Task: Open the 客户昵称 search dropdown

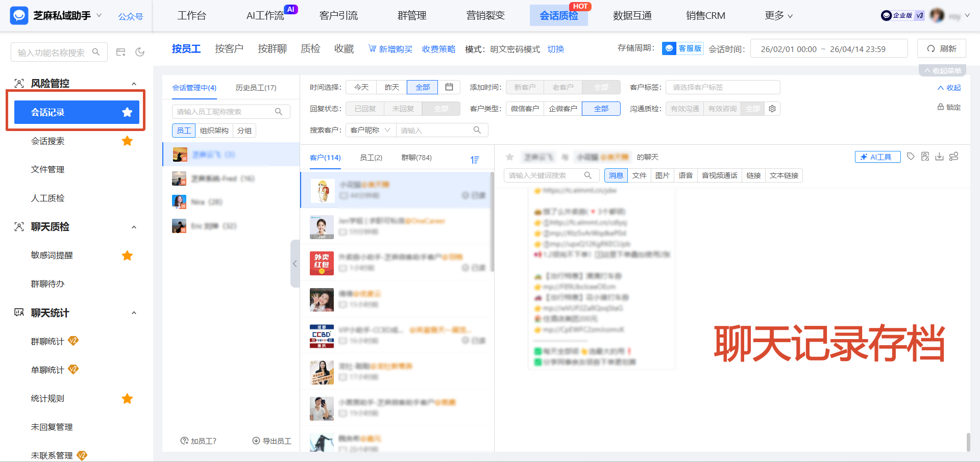Action: coord(370,130)
